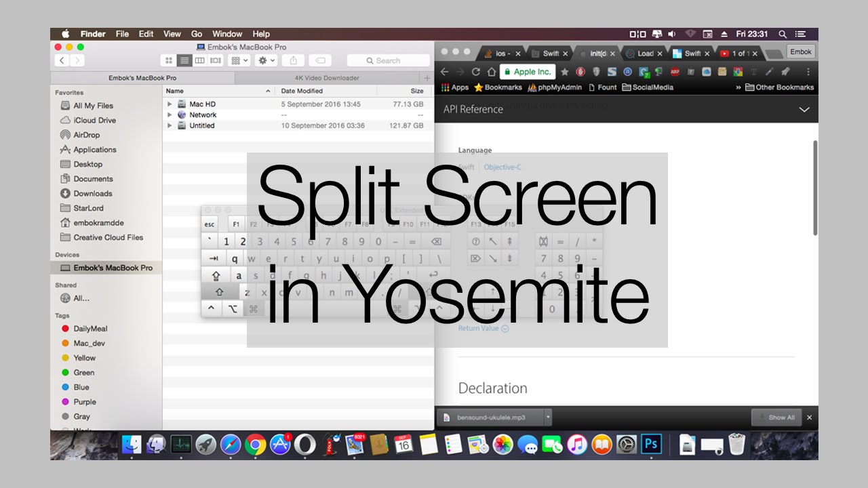This screenshot has width=868, height=488.
Task: Expand the API Reference chevron
Action: (804, 109)
